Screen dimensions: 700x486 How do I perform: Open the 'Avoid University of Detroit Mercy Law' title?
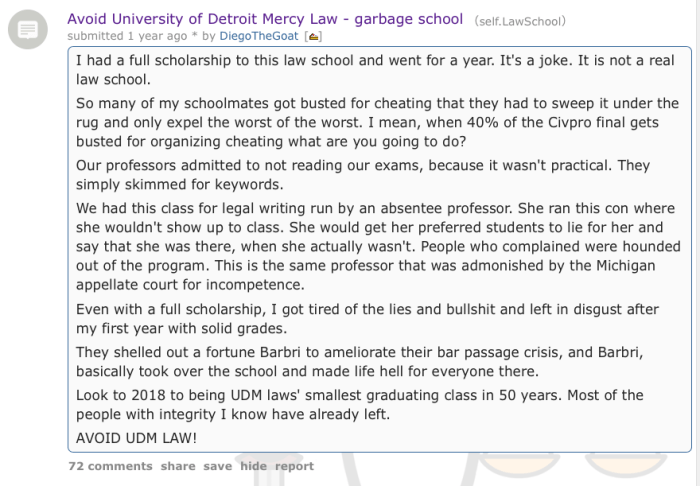point(265,19)
